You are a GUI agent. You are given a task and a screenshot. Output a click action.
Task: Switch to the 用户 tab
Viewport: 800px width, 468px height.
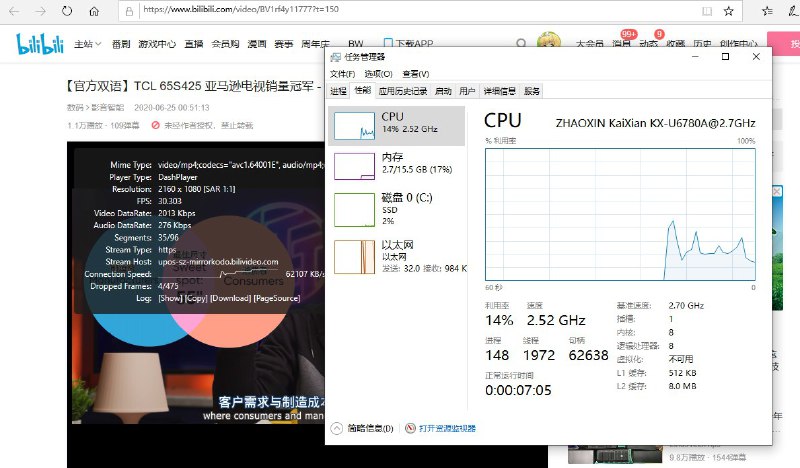[467, 91]
